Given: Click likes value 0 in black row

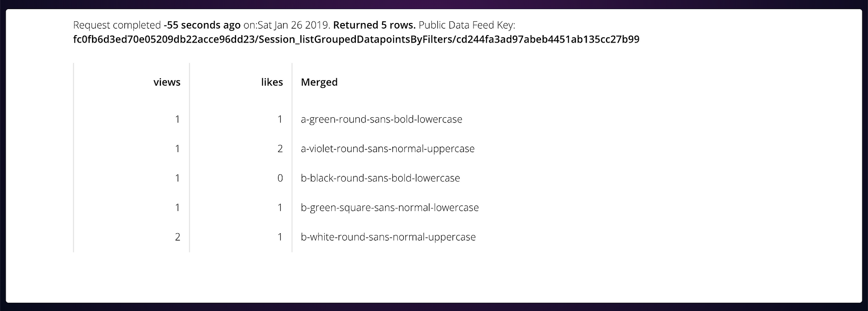Looking at the screenshot, I should point(280,178).
